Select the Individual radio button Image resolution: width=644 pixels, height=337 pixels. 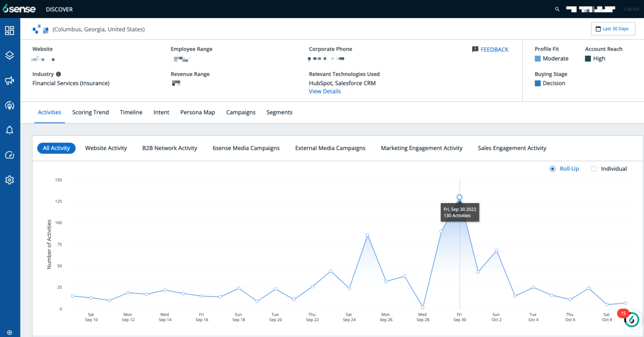(594, 169)
